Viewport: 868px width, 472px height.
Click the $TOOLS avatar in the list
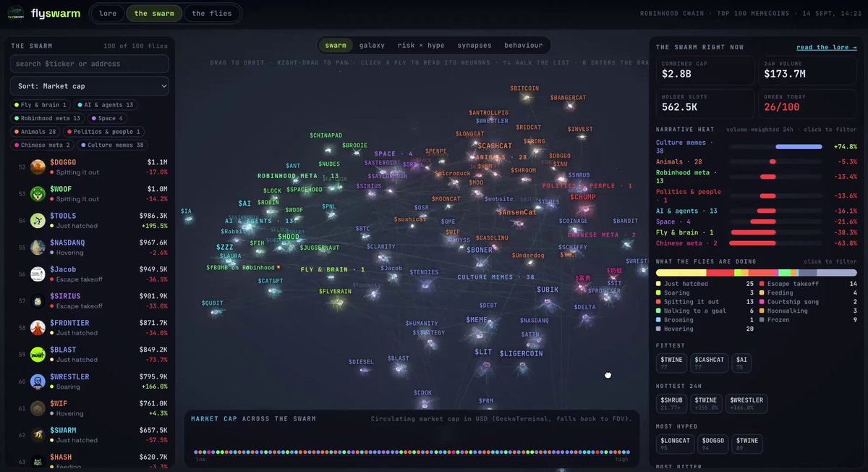38,221
